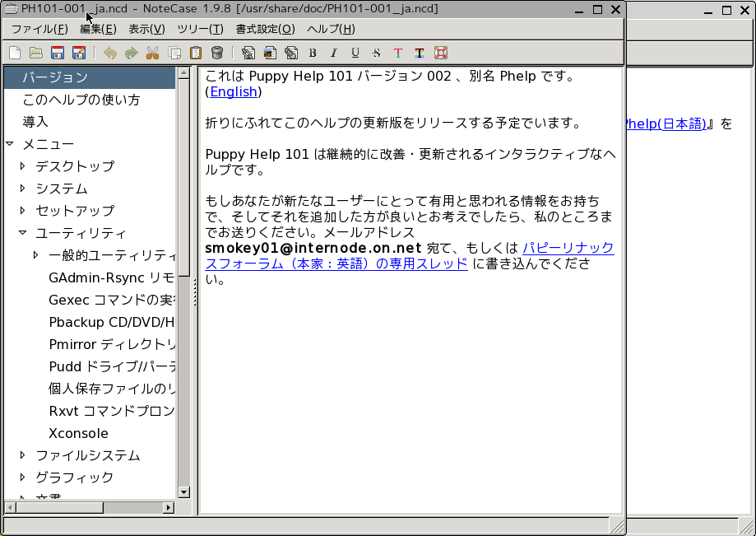Open the ファイル(F) menu
Image resolution: width=756 pixels, height=536 pixels.
tap(39, 29)
